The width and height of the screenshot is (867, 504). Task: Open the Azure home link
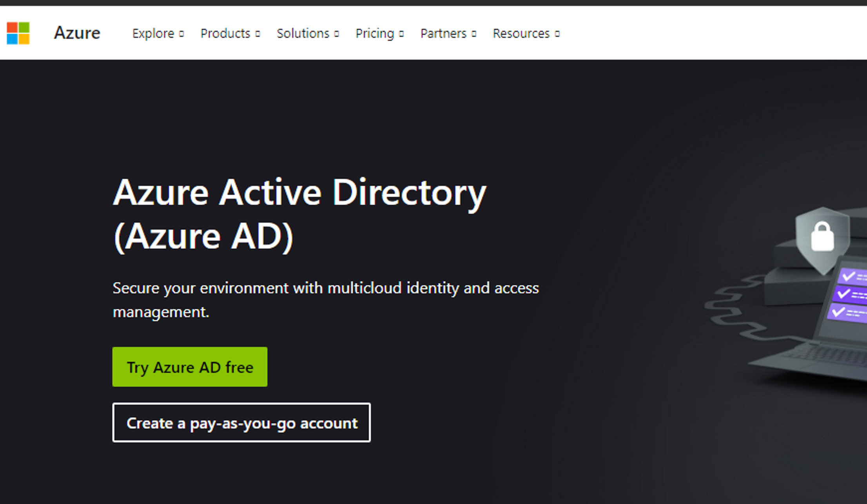coord(77,33)
